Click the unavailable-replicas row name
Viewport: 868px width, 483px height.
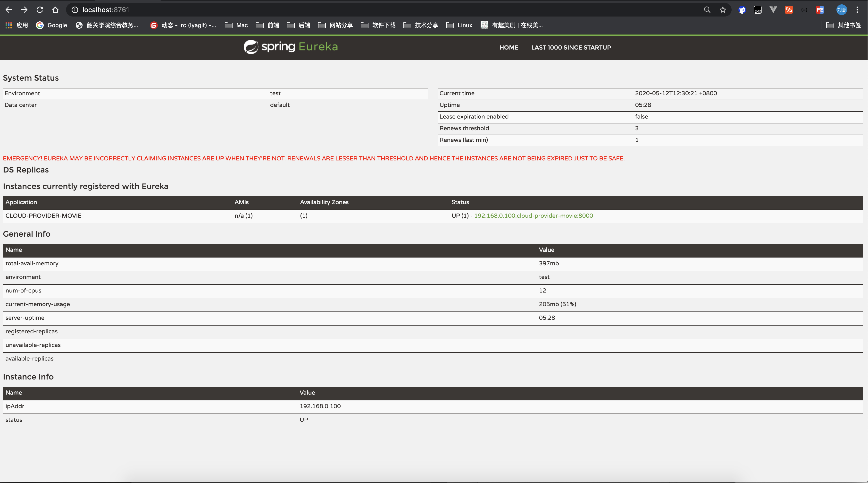pos(33,345)
